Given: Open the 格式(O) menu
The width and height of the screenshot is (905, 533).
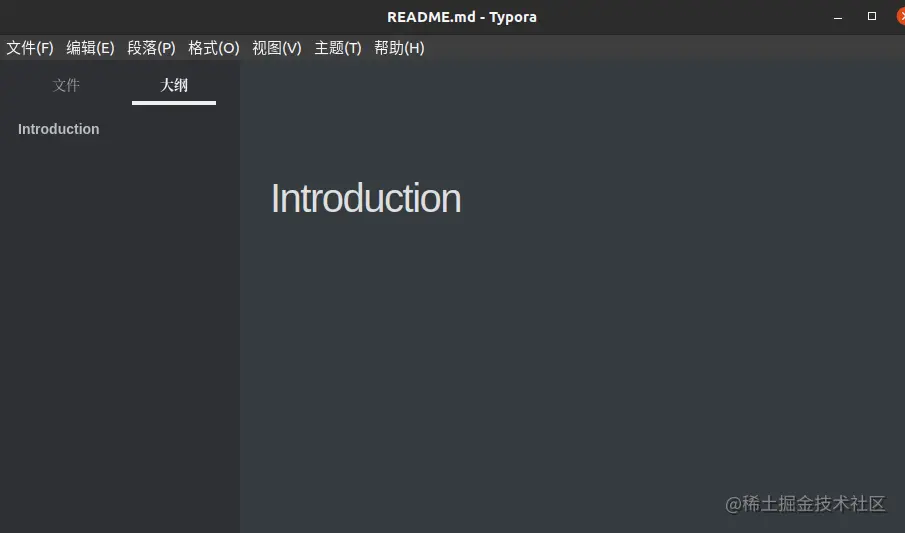Looking at the screenshot, I should click(x=214, y=48).
